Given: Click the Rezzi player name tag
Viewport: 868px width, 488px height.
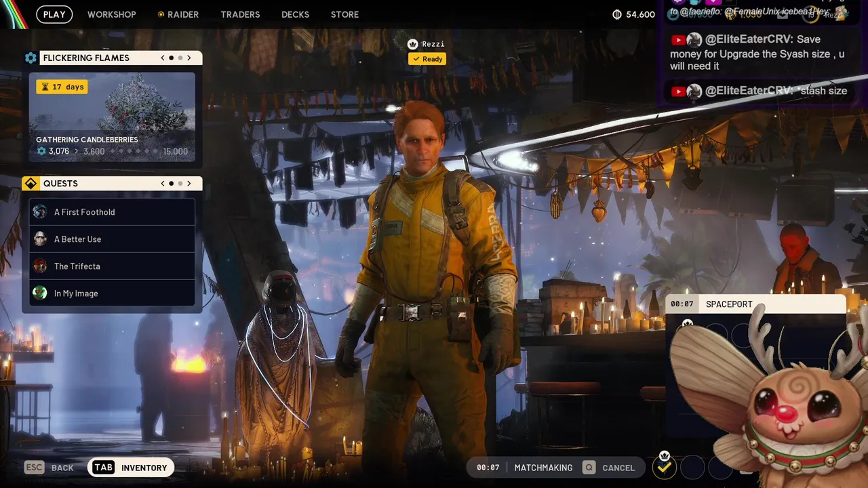Looking at the screenshot, I should tap(433, 44).
